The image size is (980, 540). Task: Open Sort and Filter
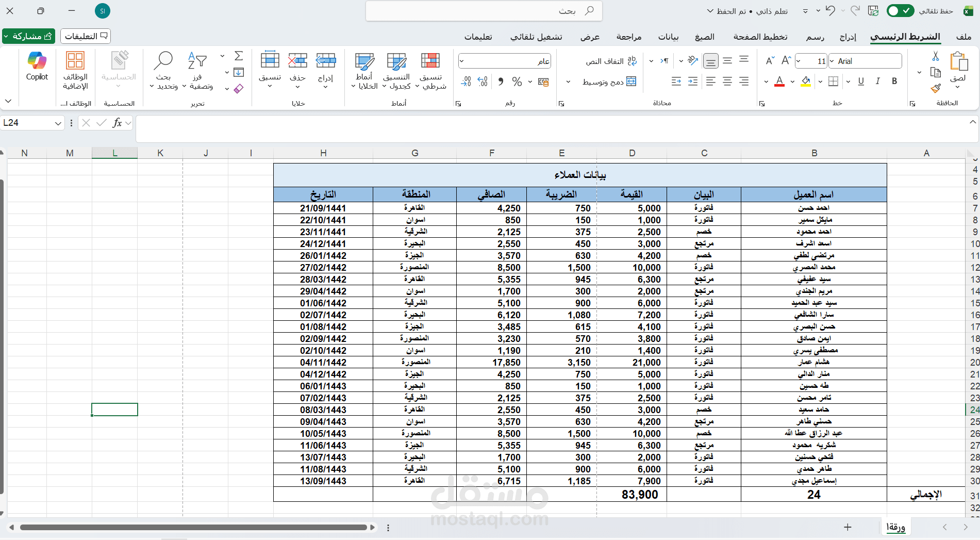pos(198,71)
